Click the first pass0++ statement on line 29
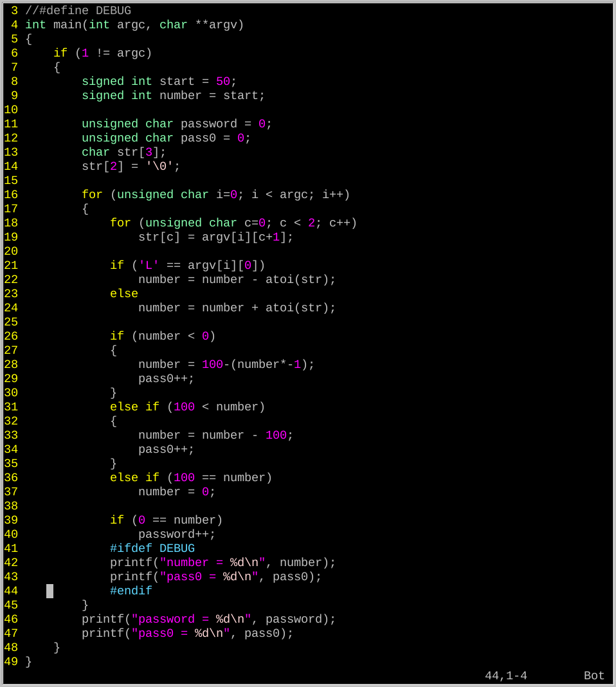The height and width of the screenshot is (687, 616). [166, 379]
